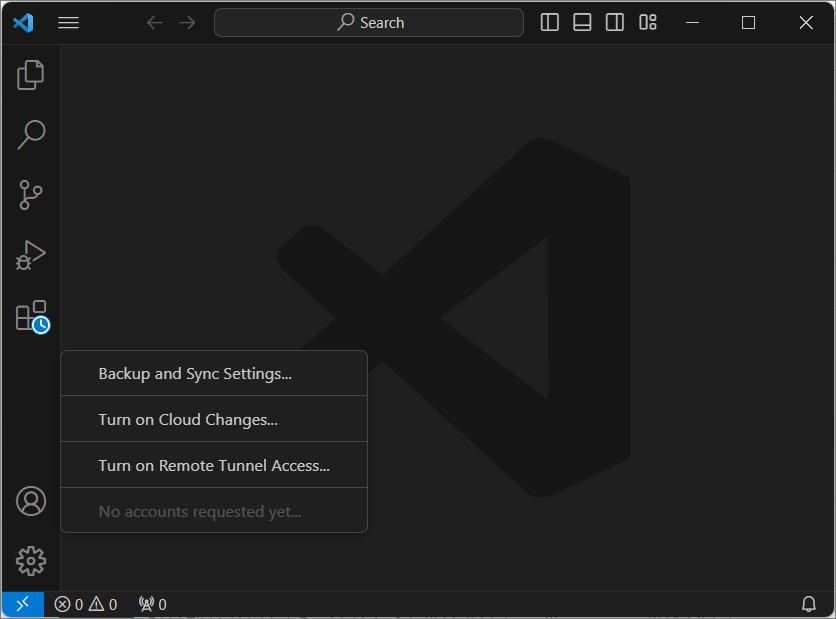The image size is (836, 619).
Task: Click the title bar Search box
Action: (369, 22)
